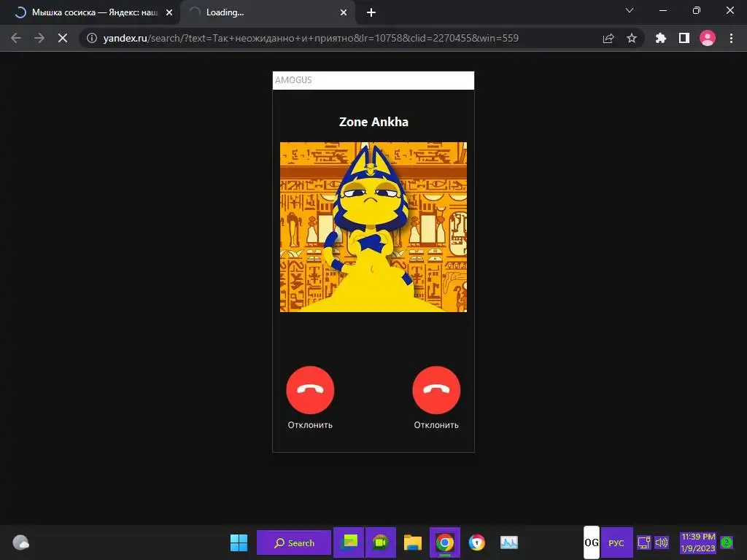Open volume speaker tray icon

(x=662, y=542)
